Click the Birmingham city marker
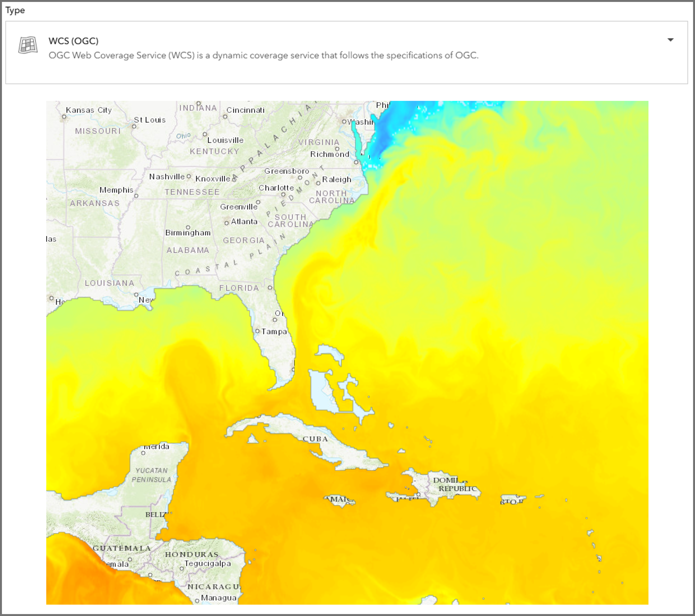 tap(188, 227)
